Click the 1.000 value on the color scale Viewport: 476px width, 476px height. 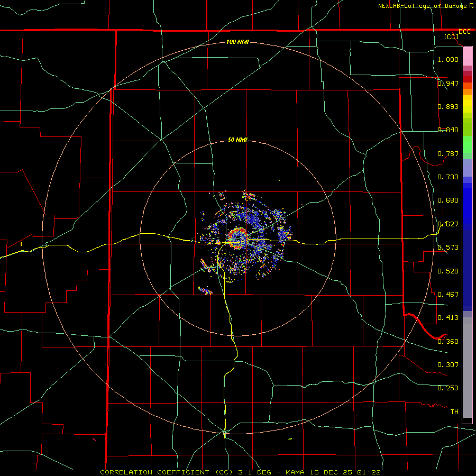(x=448, y=59)
